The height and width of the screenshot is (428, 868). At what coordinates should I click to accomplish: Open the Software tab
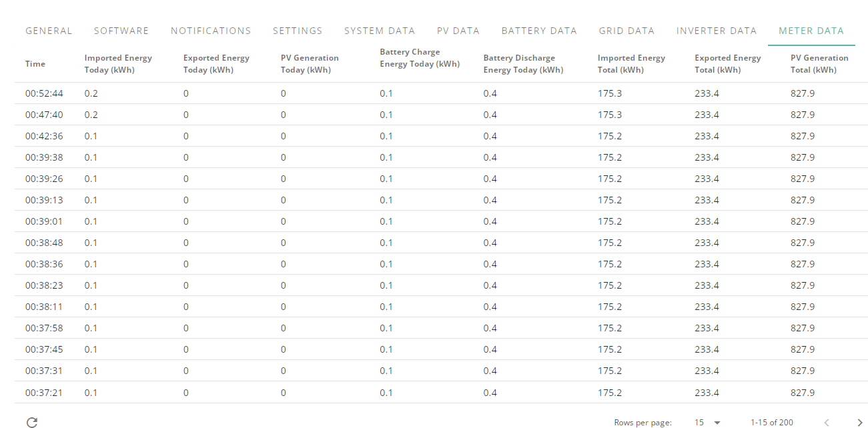click(x=121, y=31)
